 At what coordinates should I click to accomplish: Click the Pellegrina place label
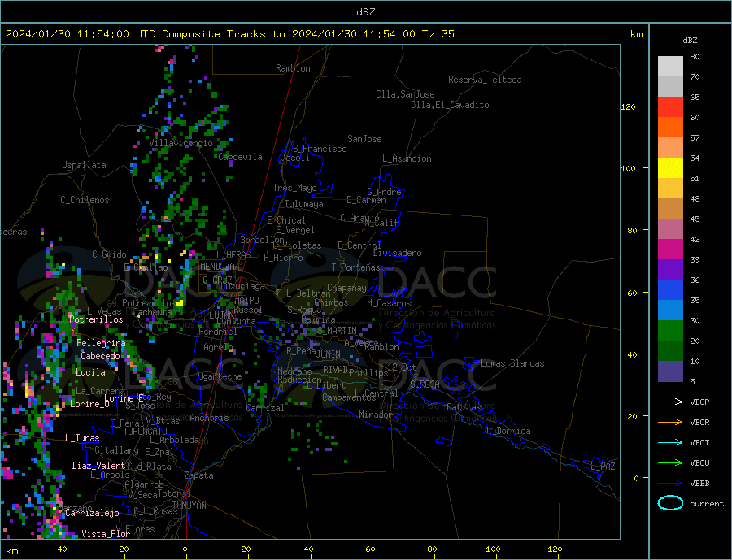point(102,343)
